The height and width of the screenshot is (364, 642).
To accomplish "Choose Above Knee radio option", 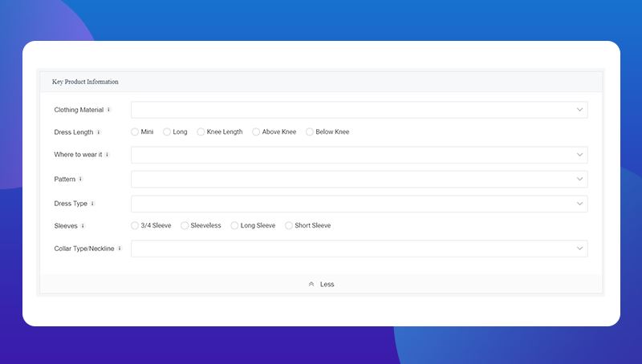I will pos(256,131).
